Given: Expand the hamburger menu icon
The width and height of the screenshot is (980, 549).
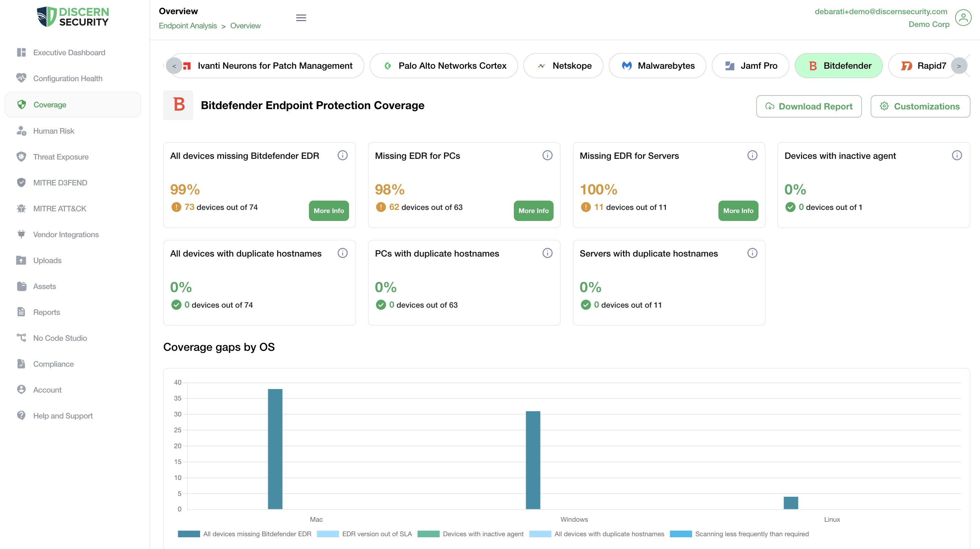Looking at the screenshot, I should coord(301,18).
